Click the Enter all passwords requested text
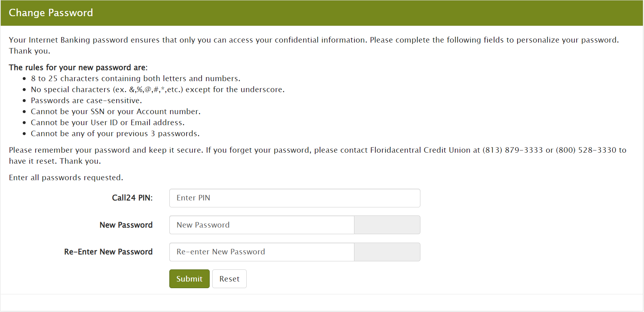 click(x=66, y=177)
